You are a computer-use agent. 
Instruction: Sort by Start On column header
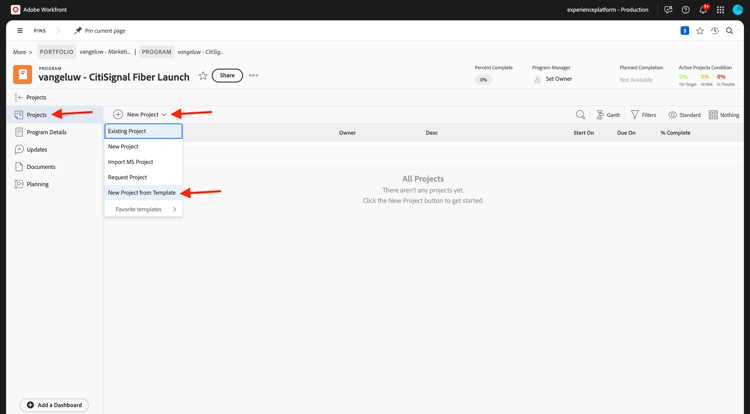[x=584, y=133]
